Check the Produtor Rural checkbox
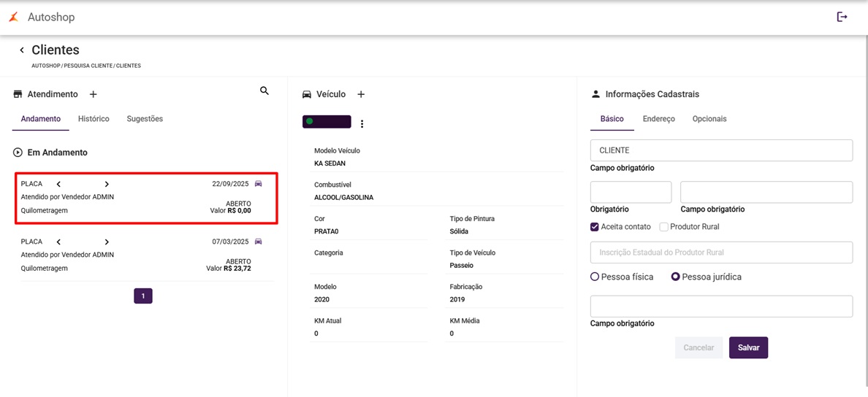This screenshot has width=868, height=397. pyautogui.click(x=663, y=227)
